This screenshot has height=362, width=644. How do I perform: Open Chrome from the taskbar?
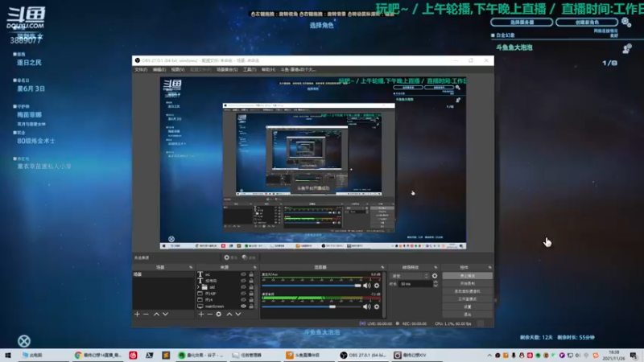click(x=99, y=355)
